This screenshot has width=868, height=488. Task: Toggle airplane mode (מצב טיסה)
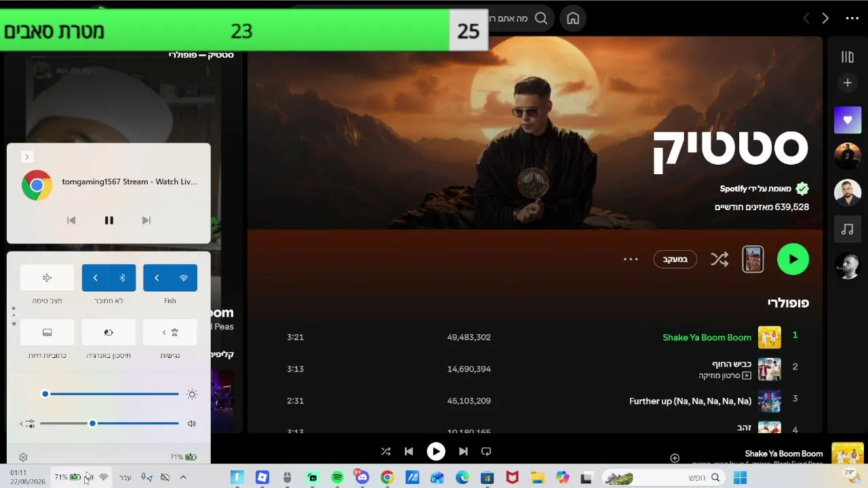click(x=47, y=278)
